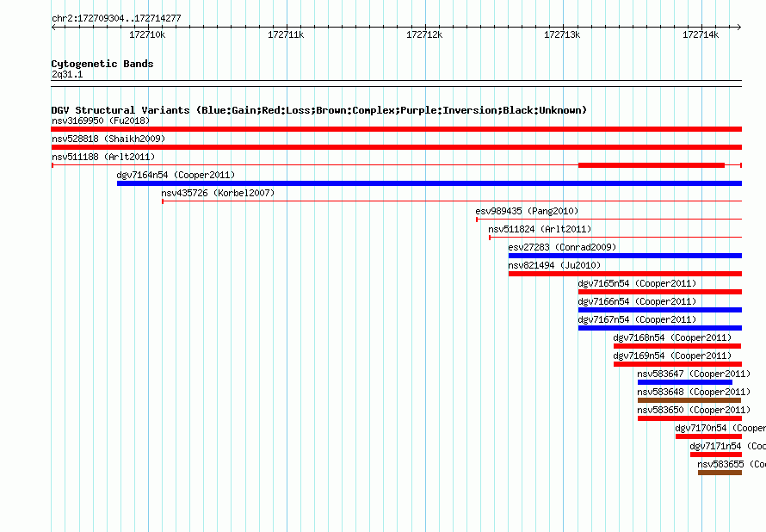
Task: Click the nsv583648 (Cooper2011) label text
Action: pyautogui.click(x=694, y=392)
